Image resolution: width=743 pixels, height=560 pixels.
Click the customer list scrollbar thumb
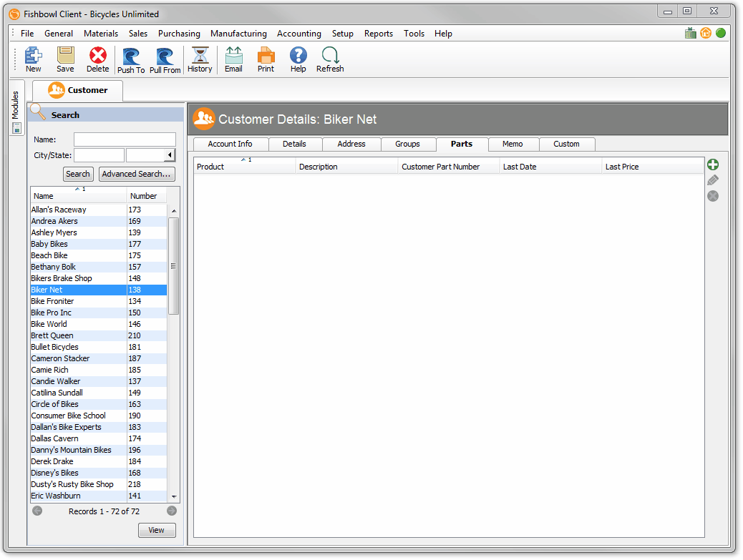(173, 266)
